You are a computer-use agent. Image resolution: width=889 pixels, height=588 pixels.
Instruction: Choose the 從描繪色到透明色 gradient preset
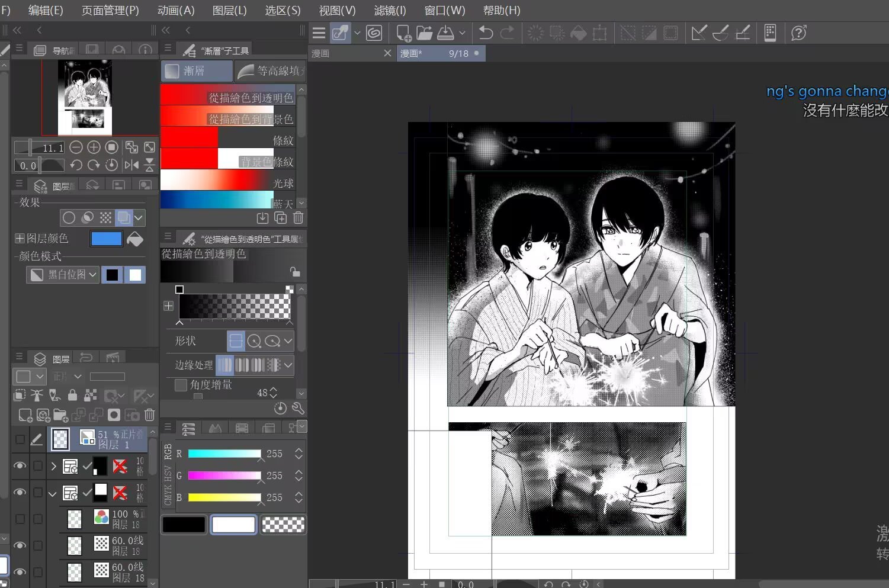pyautogui.click(x=227, y=95)
